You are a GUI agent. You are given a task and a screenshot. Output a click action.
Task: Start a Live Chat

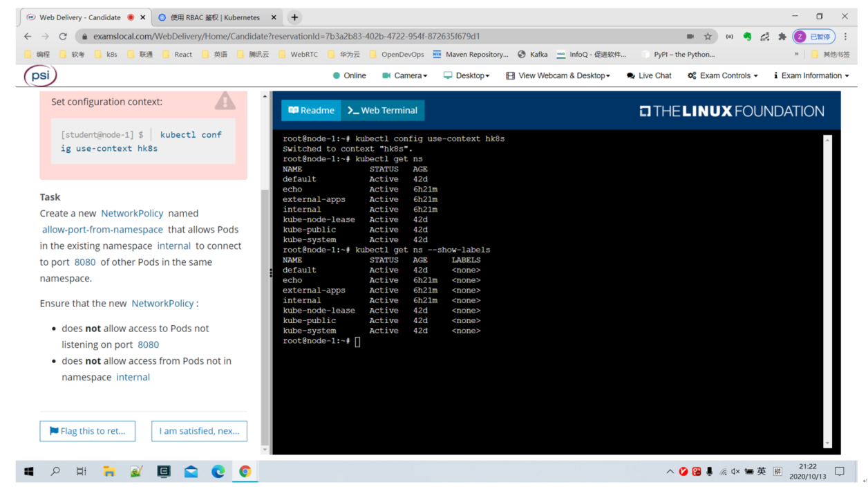pos(649,75)
